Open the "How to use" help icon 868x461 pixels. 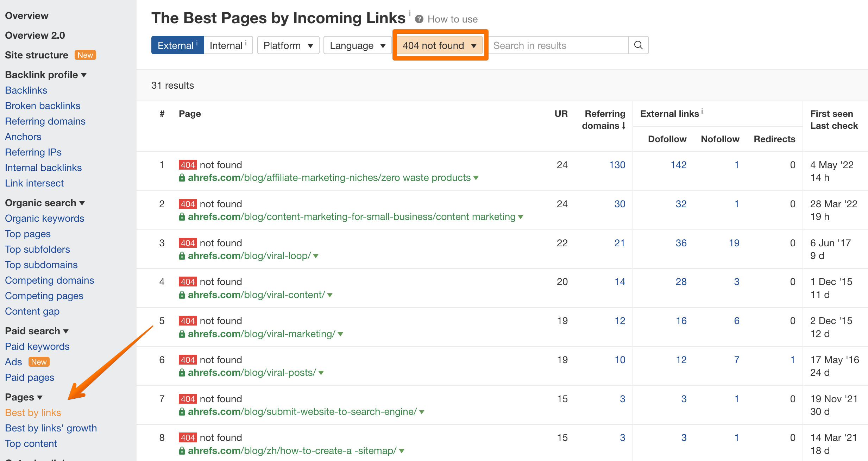pyautogui.click(x=419, y=19)
